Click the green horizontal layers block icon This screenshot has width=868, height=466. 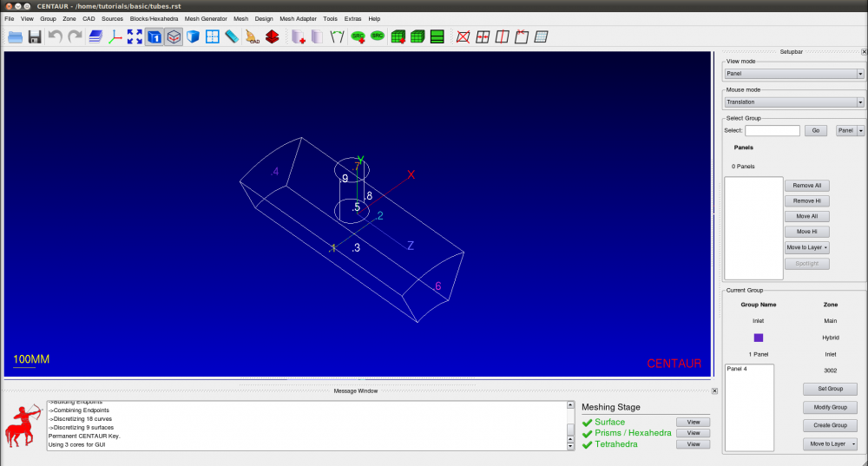[x=437, y=37]
